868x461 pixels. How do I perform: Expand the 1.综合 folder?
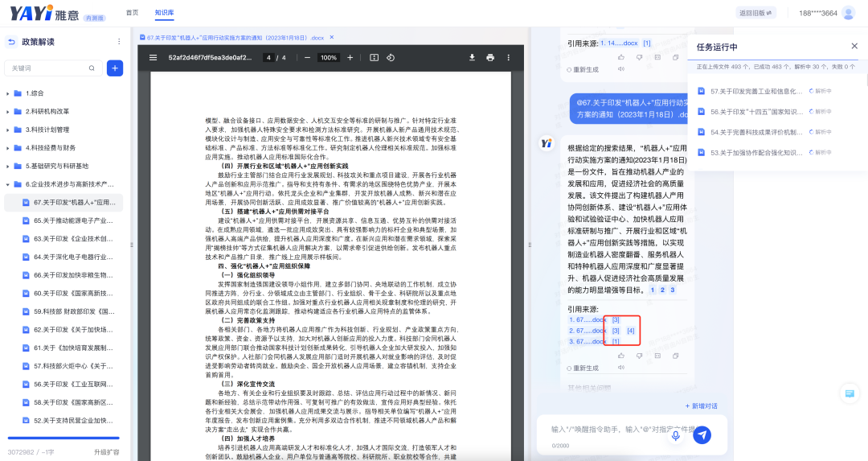coord(7,93)
